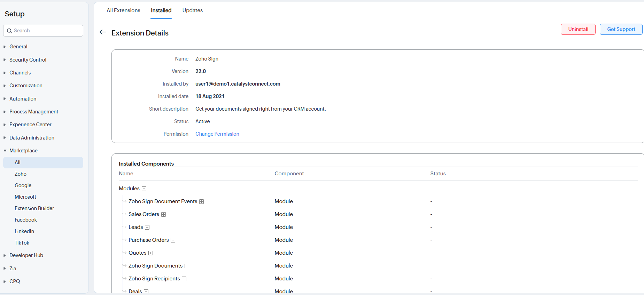Expand Zoho Sign Documents plus icon

[187, 266]
